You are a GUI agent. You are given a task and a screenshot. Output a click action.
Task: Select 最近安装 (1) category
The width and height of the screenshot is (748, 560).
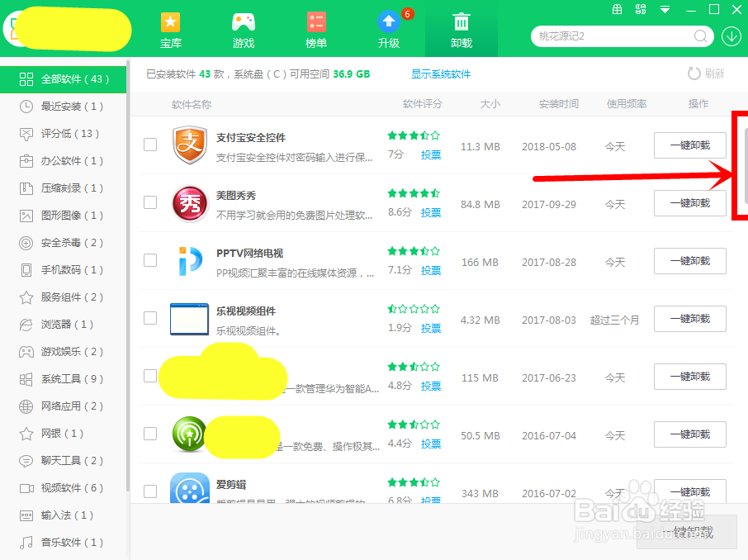63,107
